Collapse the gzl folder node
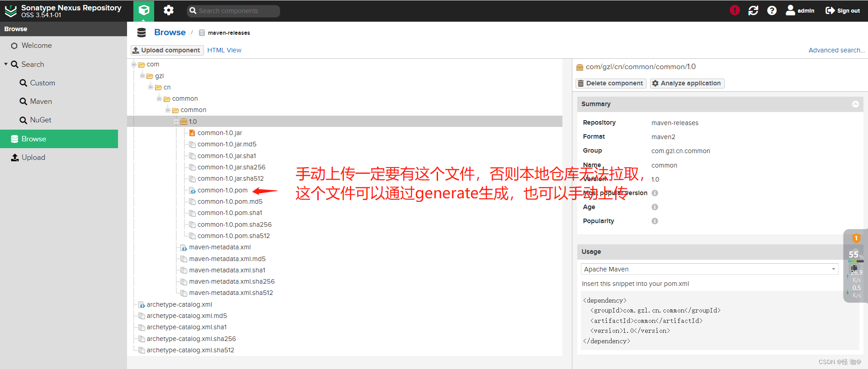This screenshot has height=369, width=868. point(143,76)
